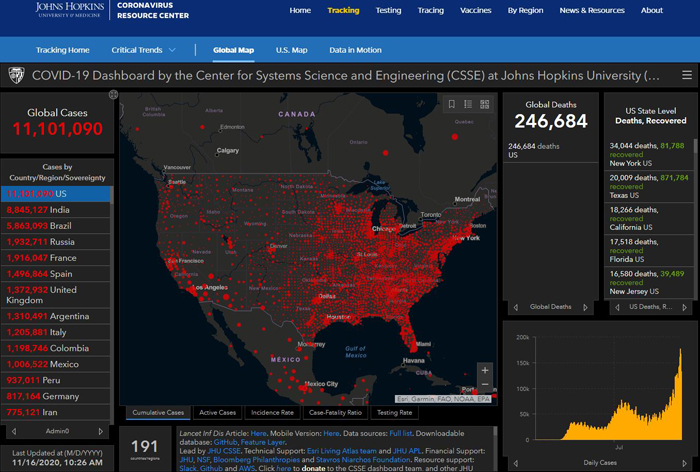Viewport: 700px width, 472px height.
Task: Go to previous Admin0 list page
Action: tap(14, 431)
